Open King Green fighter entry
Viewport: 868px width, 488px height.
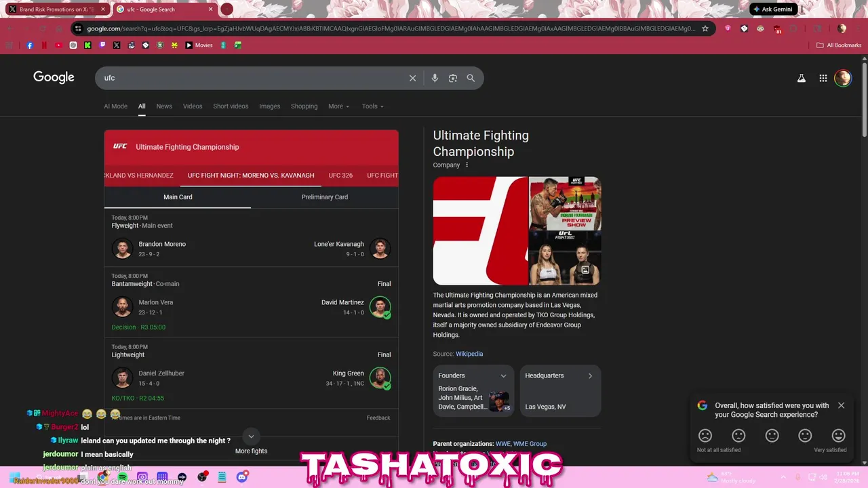click(358, 378)
